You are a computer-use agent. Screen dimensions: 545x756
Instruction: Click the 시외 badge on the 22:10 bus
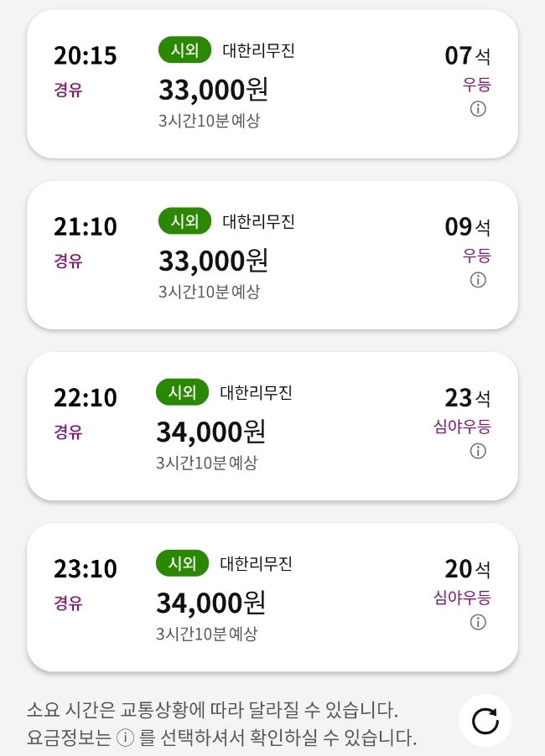(182, 392)
